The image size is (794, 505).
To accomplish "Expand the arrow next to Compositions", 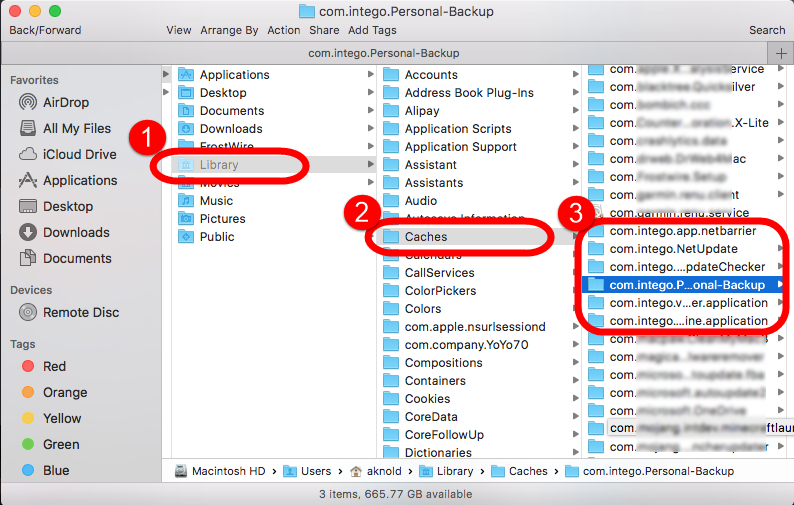I will click(575, 363).
